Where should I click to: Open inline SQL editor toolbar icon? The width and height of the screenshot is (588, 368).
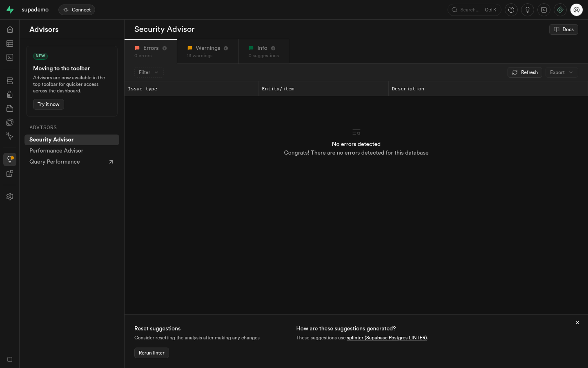point(544,10)
